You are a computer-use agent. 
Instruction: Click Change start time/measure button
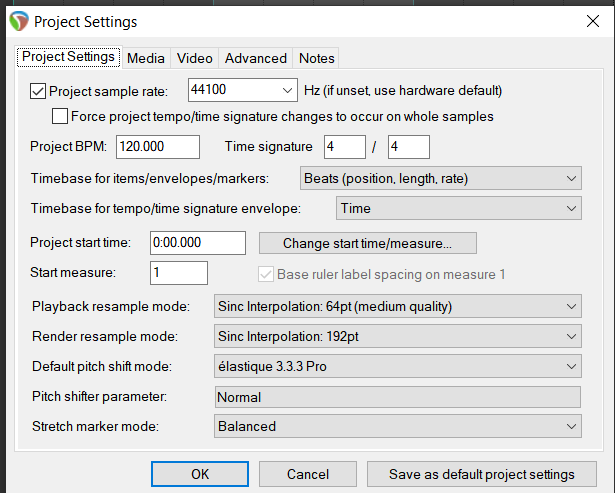pyautogui.click(x=367, y=243)
